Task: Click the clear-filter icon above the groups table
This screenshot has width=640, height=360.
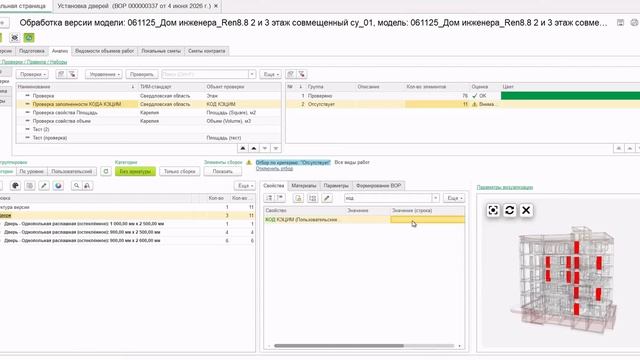Action: coord(302,74)
